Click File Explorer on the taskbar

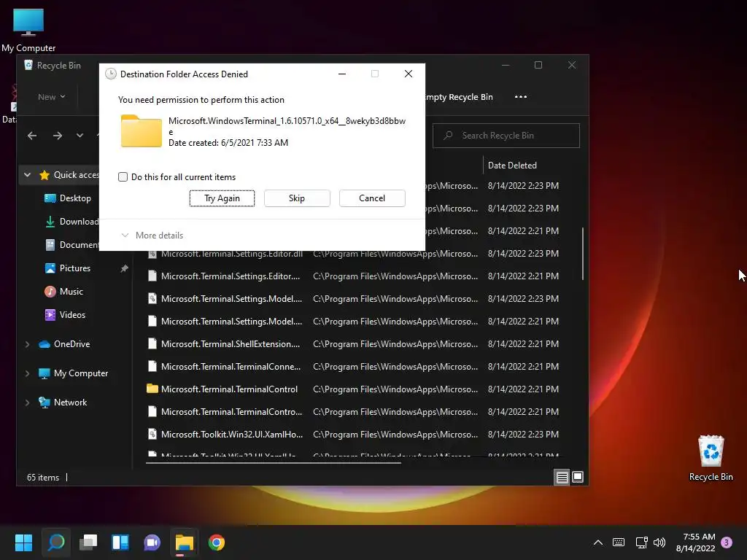click(185, 542)
